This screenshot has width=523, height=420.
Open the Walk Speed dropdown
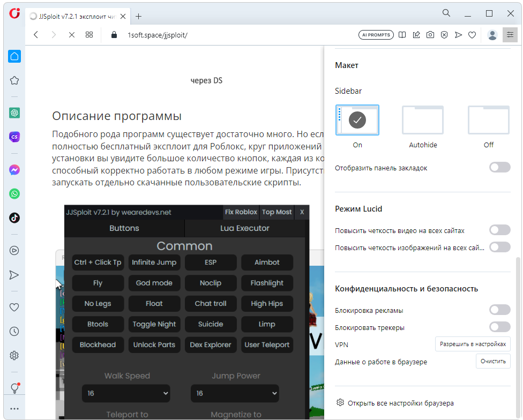click(x=126, y=393)
